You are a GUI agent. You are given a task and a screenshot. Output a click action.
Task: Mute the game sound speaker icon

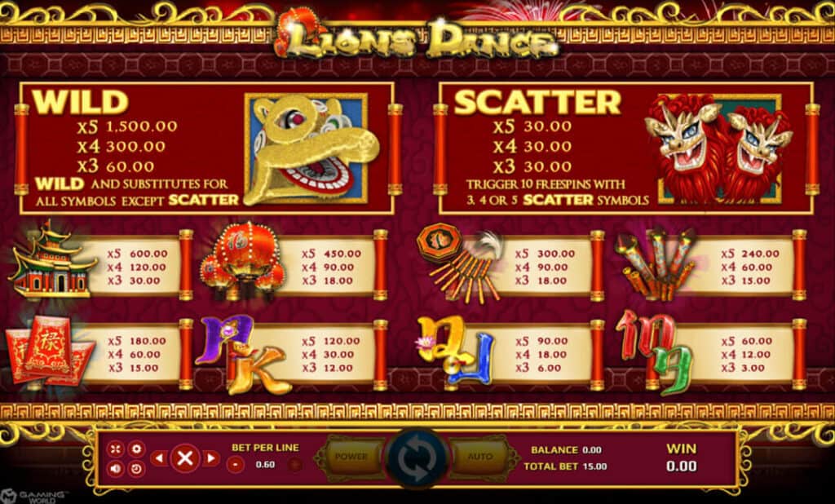tap(115, 468)
